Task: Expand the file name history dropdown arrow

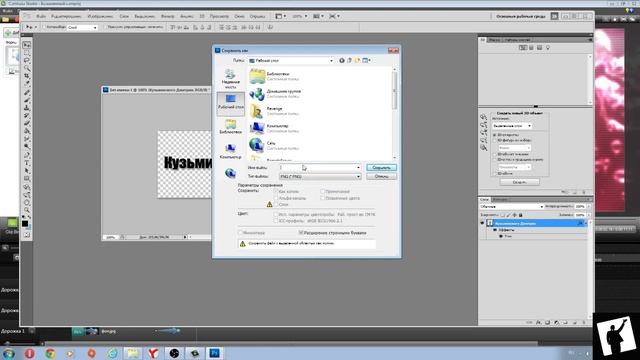Action: click(x=358, y=168)
